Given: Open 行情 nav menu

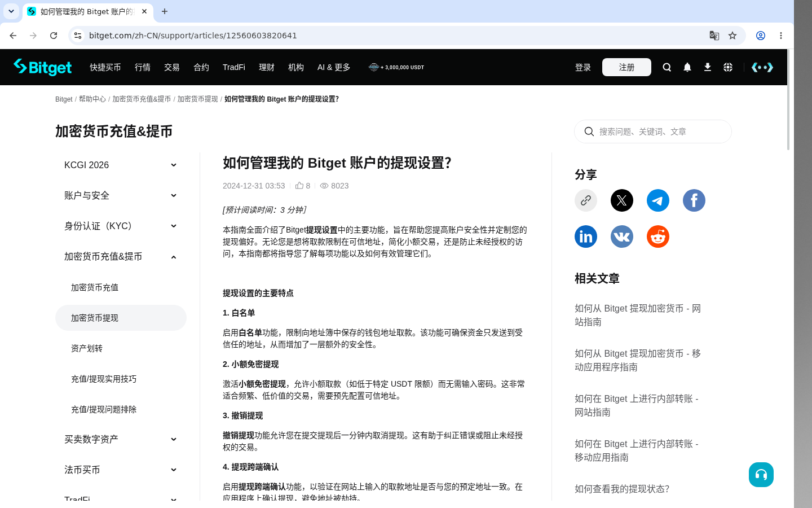Looking at the screenshot, I should (x=143, y=67).
